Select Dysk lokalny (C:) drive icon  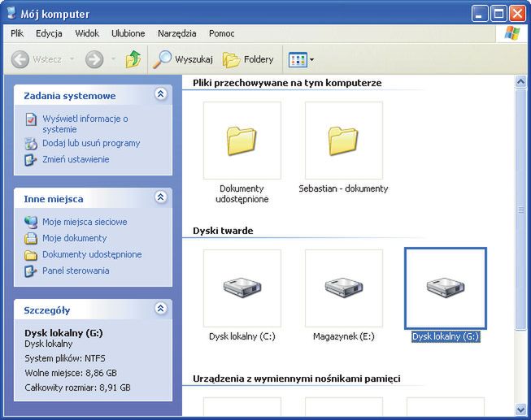click(x=242, y=288)
